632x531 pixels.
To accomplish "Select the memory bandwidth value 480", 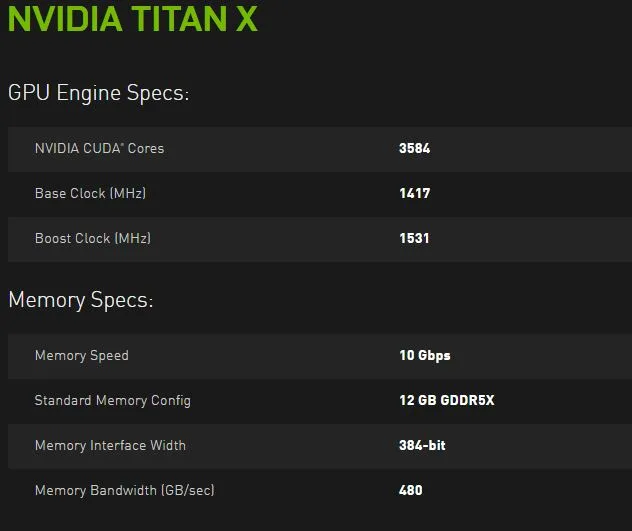I will pos(410,490).
